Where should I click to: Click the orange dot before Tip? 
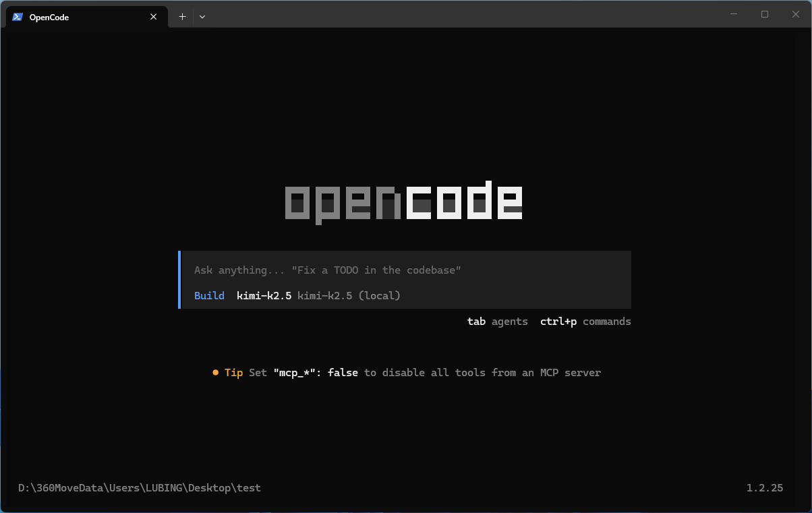[x=216, y=372]
